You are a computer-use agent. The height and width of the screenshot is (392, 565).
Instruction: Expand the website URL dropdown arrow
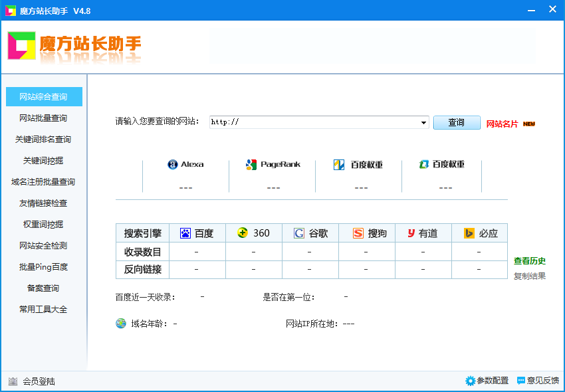424,123
